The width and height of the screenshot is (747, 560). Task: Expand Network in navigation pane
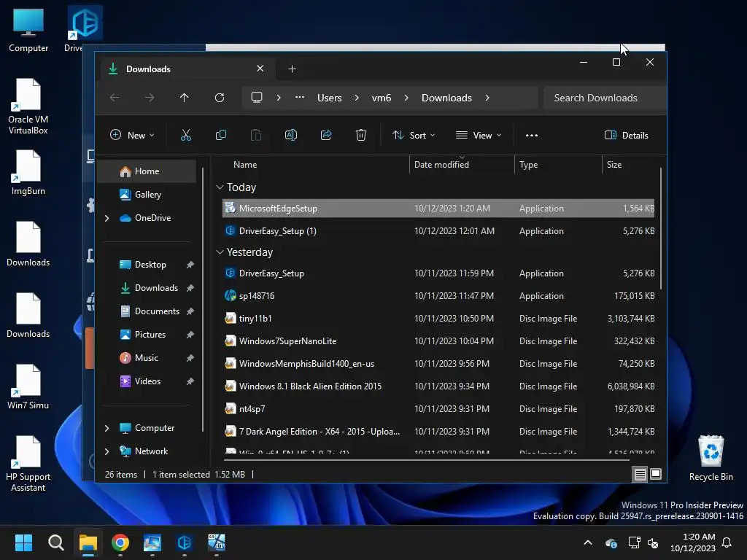click(107, 451)
